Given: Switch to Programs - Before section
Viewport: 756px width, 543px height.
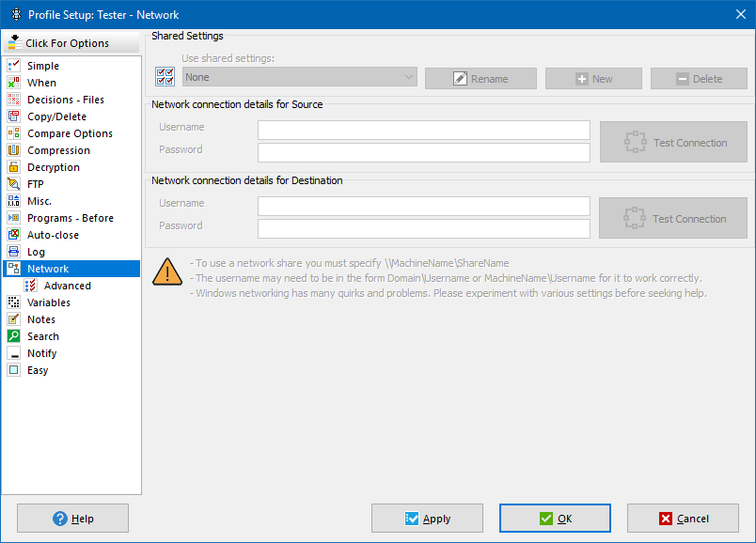Looking at the screenshot, I should 70,218.
